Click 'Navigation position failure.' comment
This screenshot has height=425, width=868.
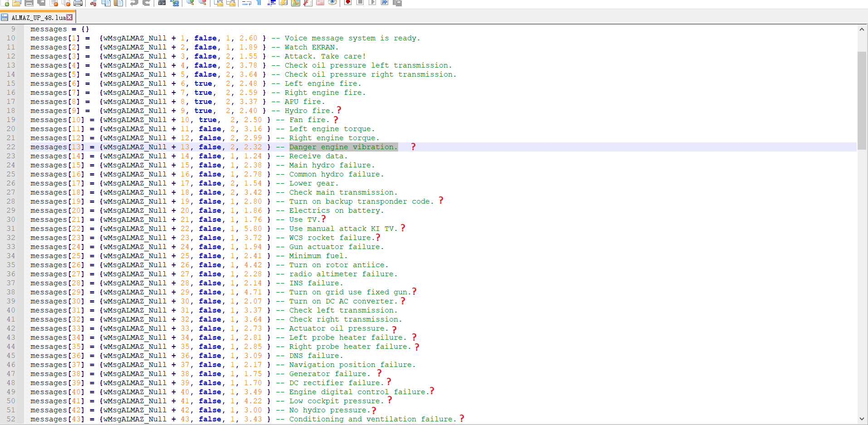click(x=352, y=365)
